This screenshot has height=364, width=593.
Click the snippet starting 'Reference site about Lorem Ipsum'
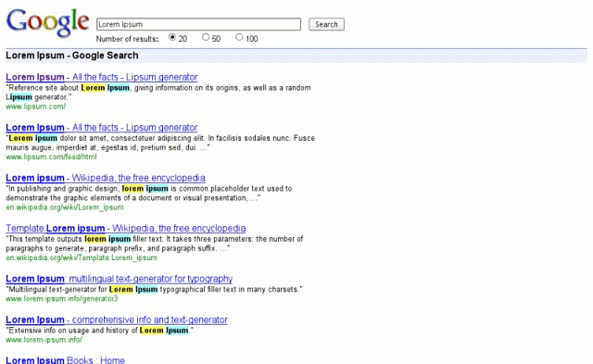[158, 93]
